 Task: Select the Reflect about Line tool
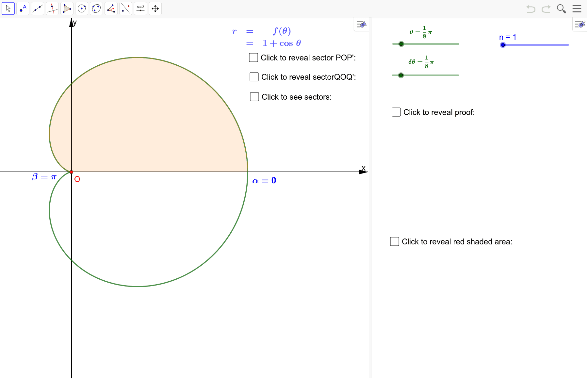pos(126,8)
